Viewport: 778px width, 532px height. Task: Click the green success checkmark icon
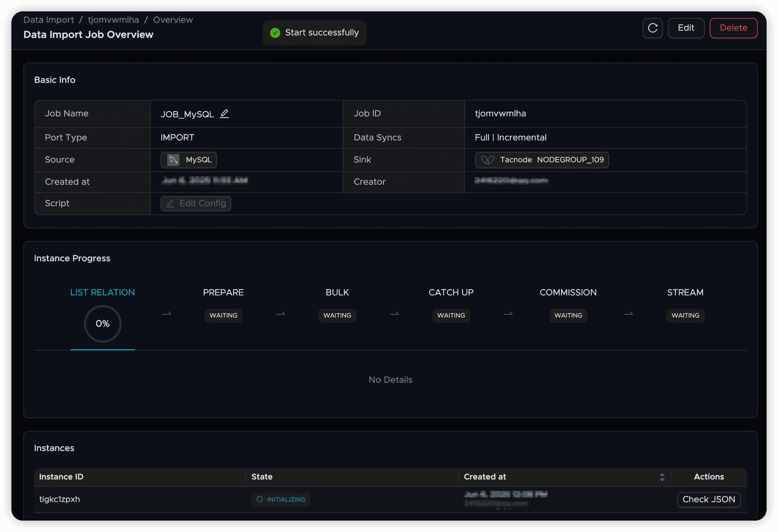[275, 33]
